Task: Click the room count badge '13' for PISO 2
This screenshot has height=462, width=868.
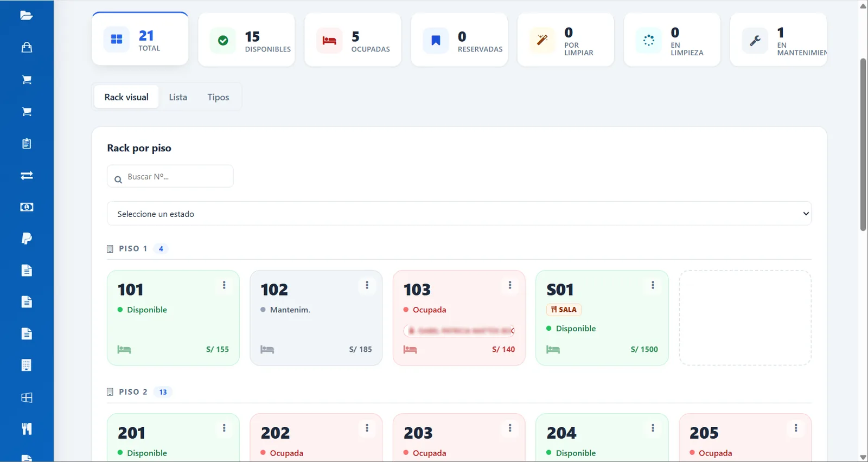Action: 163,392
